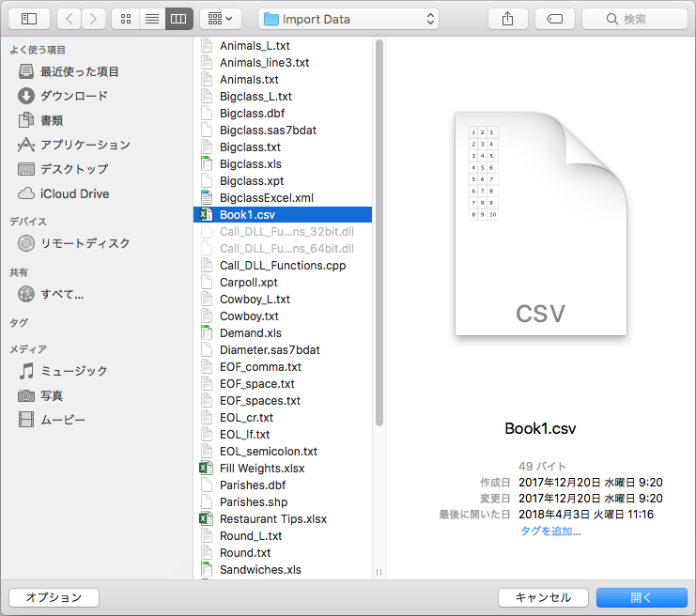Click the column resize handle
Viewport: 696px width, 616px height.
[x=379, y=572]
